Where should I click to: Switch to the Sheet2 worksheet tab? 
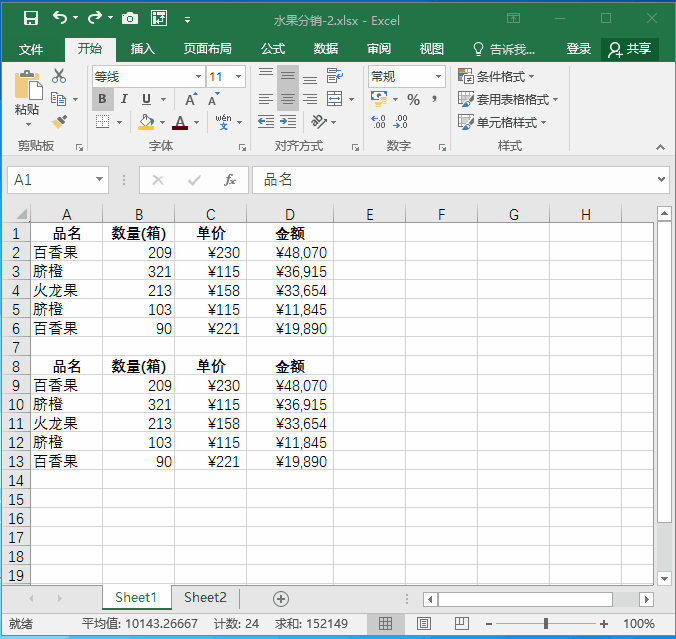pos(205,597)
